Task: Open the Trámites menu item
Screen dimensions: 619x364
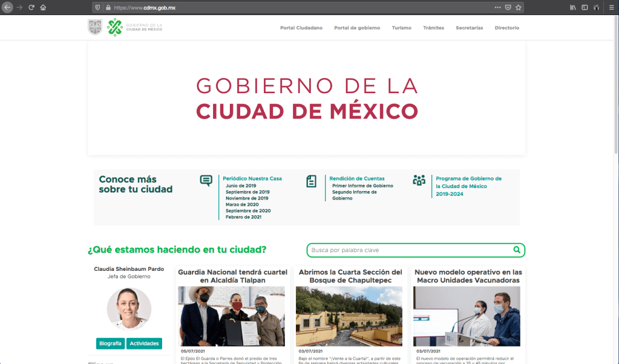Action: point(433,28)
